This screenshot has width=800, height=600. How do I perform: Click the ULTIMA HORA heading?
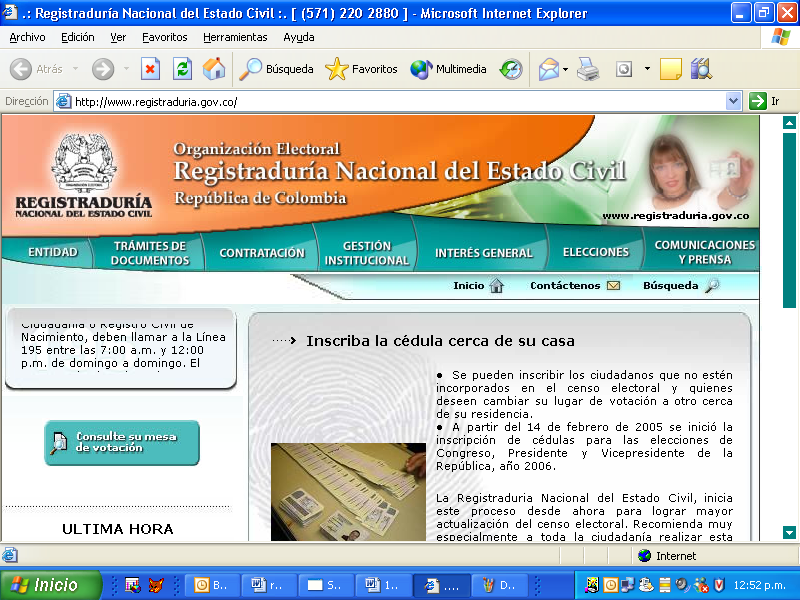point(118,529)
